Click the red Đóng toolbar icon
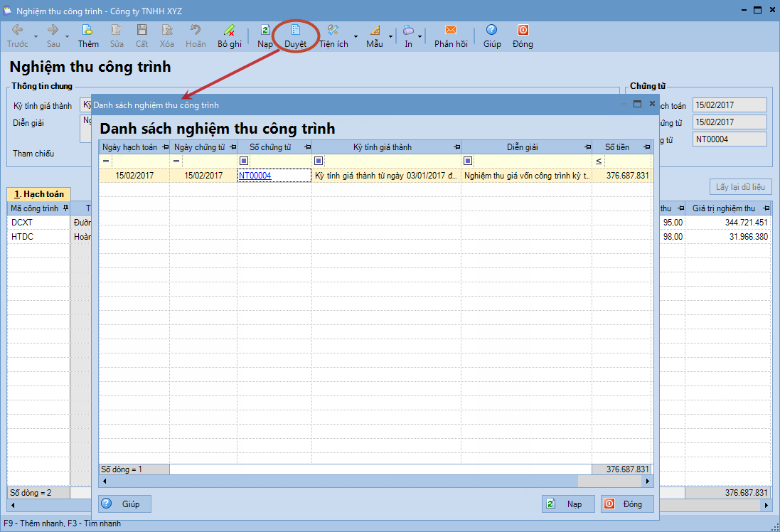Image resolution: width=780 pixels, height=532 pixels. click(523, 31)
